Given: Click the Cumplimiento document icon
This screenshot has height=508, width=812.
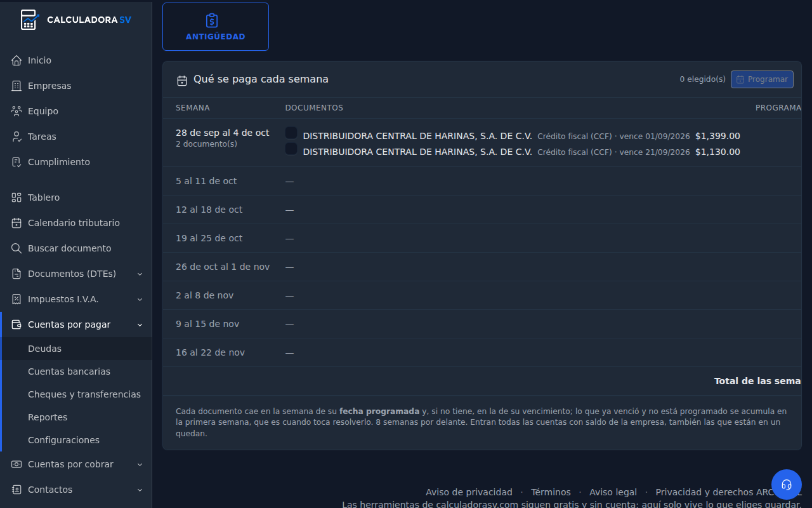Looking at the screenshot, I should (x=16, y=162).
